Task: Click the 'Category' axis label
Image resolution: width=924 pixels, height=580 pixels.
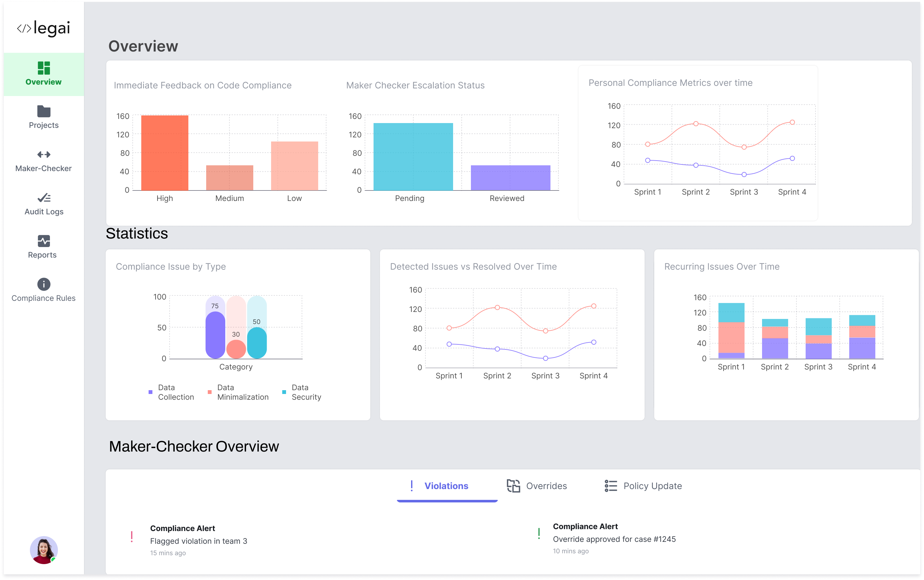Action: pos(235,367)
